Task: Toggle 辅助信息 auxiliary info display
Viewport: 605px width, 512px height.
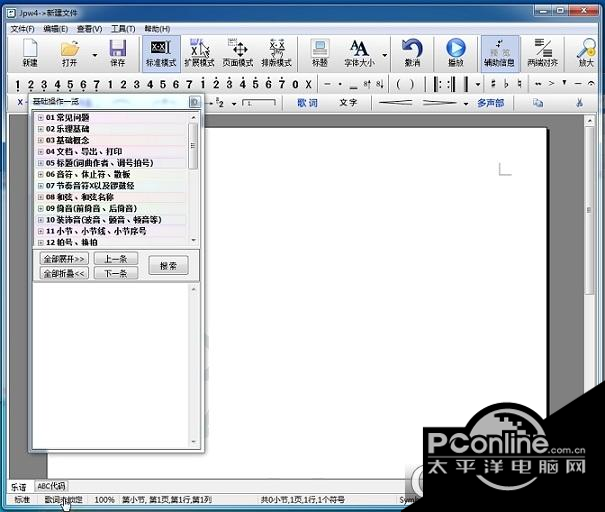Action: point(499,53)
